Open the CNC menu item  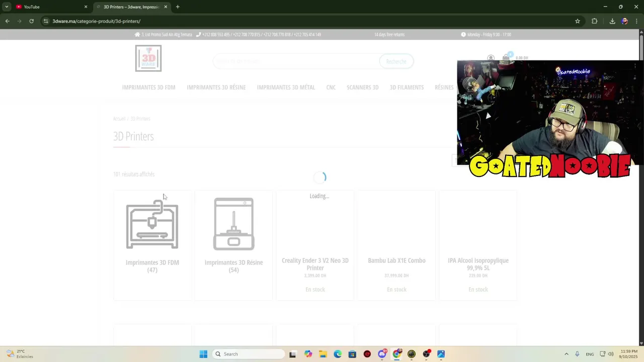tap(331, 87)
